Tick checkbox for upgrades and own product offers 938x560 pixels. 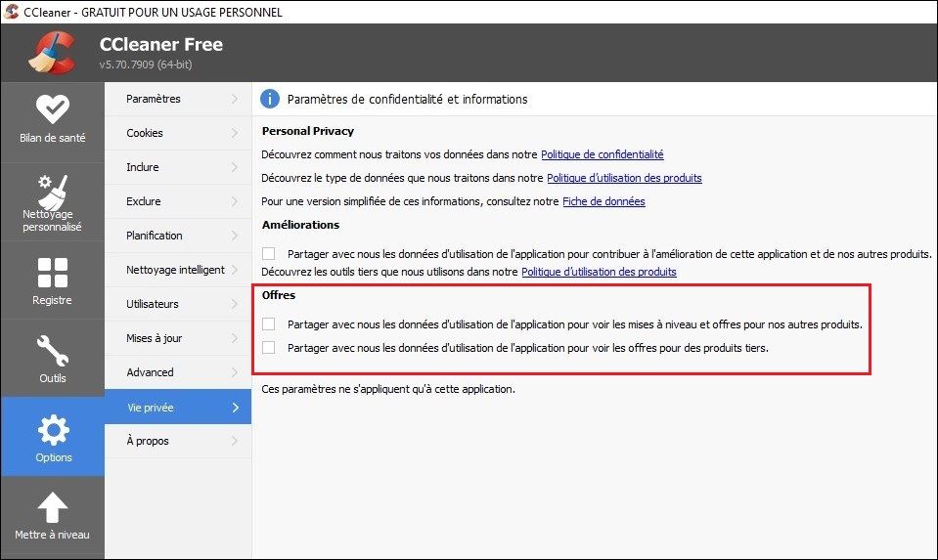[x=269, y=324]
